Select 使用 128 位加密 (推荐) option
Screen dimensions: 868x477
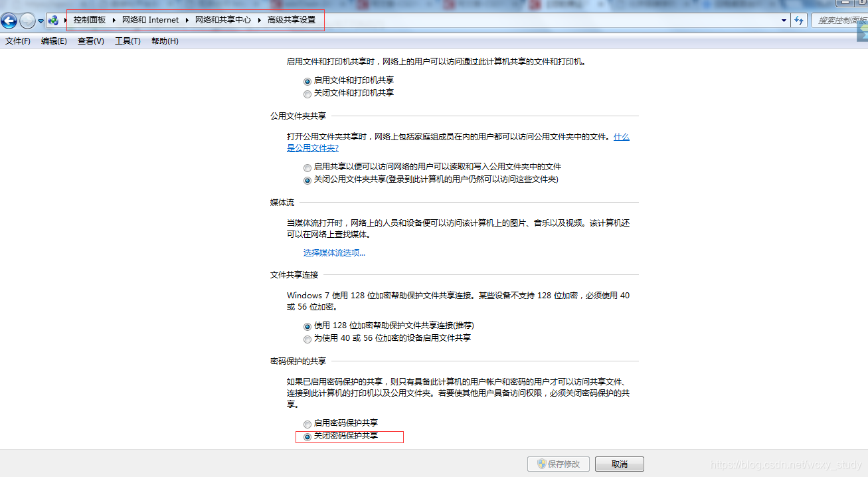click(x=307, y=326)
